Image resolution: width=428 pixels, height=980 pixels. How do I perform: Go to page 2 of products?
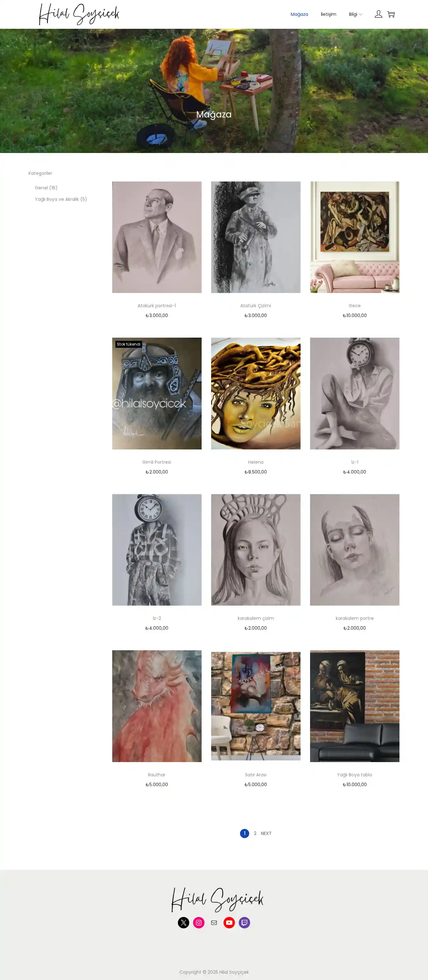(x=255, y=834)
